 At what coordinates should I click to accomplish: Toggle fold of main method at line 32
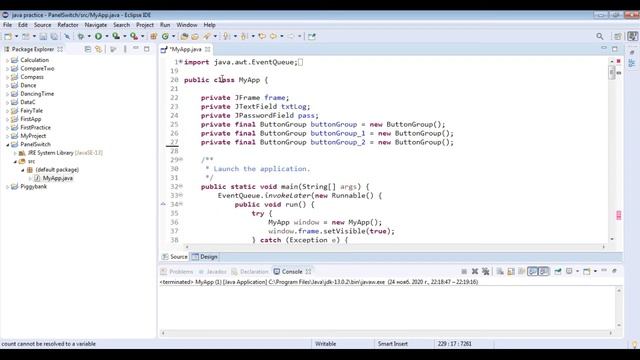(181, 187)
